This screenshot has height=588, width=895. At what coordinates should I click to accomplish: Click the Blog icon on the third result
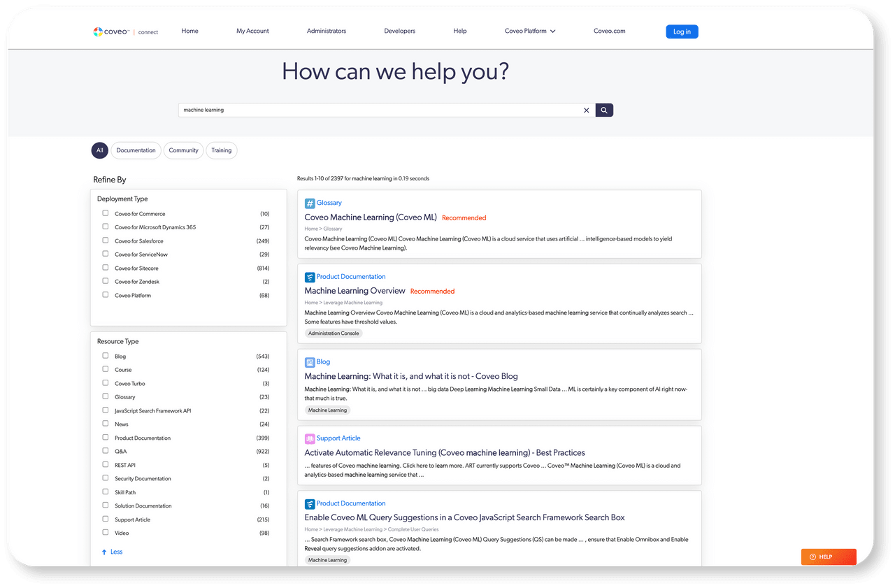(x=309, y=361)
